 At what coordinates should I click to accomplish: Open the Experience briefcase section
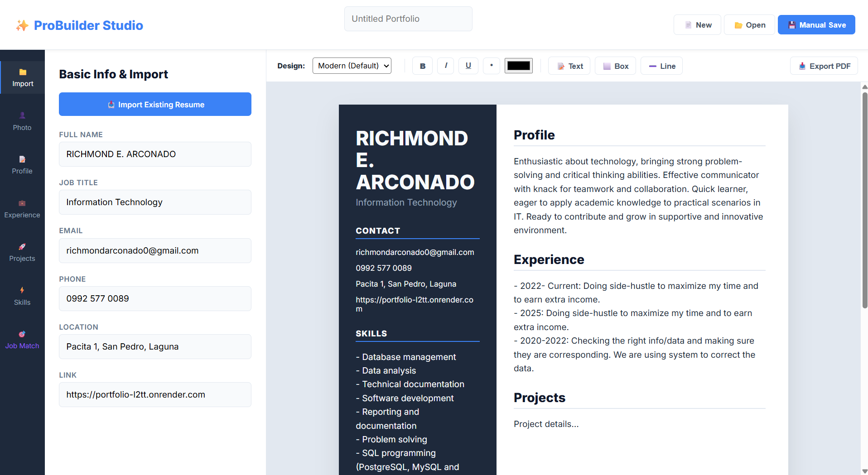coord(22,209)
